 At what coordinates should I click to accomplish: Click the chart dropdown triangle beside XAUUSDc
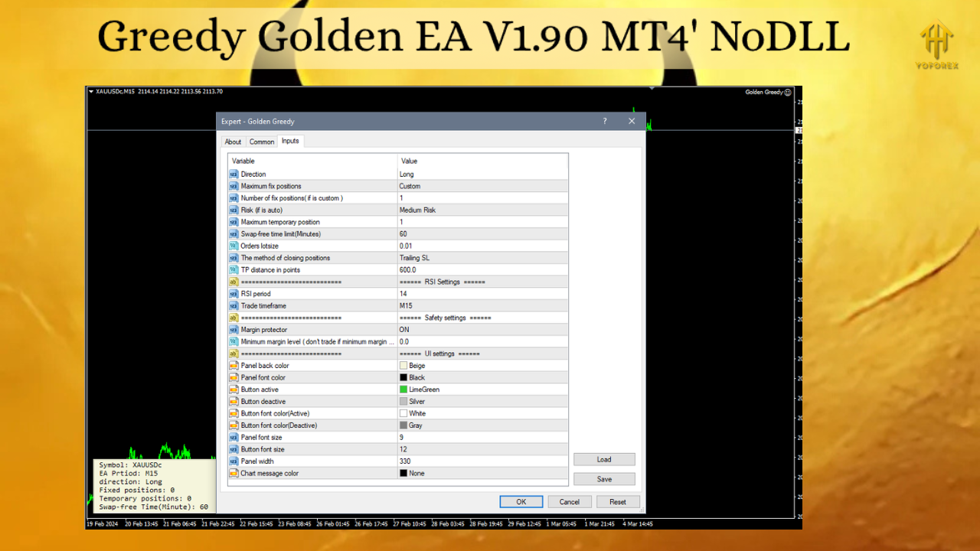point(91,92)
